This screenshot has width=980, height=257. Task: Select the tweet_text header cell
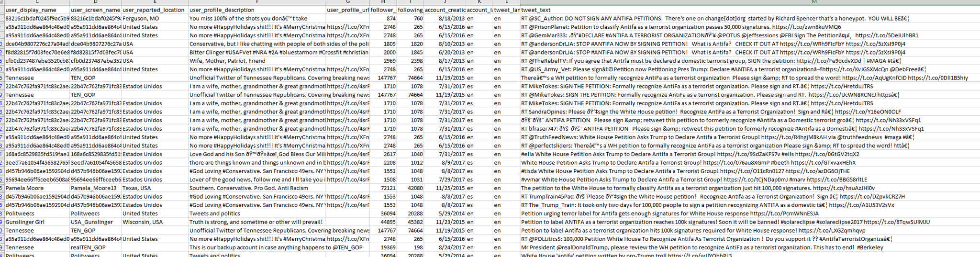click(750, 10)
